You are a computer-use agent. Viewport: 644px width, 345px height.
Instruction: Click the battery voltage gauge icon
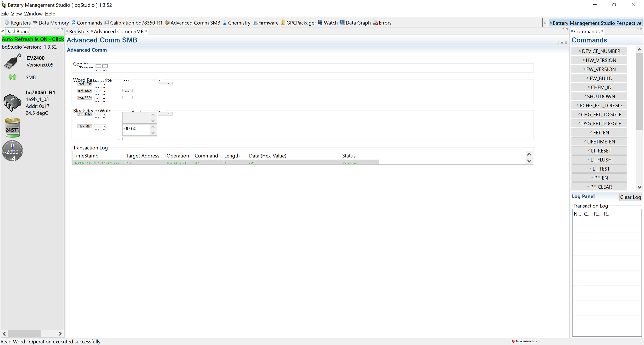pyautogui.click(x=12, y=128)
